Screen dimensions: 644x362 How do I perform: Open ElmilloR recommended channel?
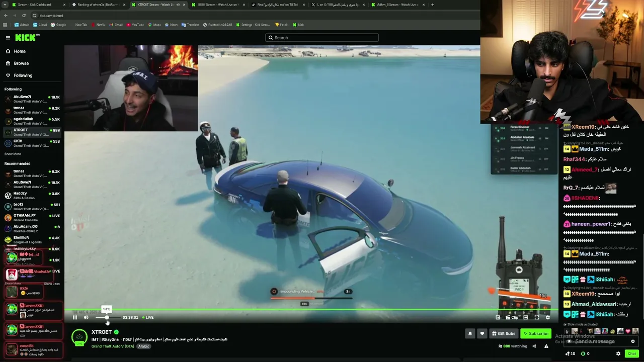(32, 240)
